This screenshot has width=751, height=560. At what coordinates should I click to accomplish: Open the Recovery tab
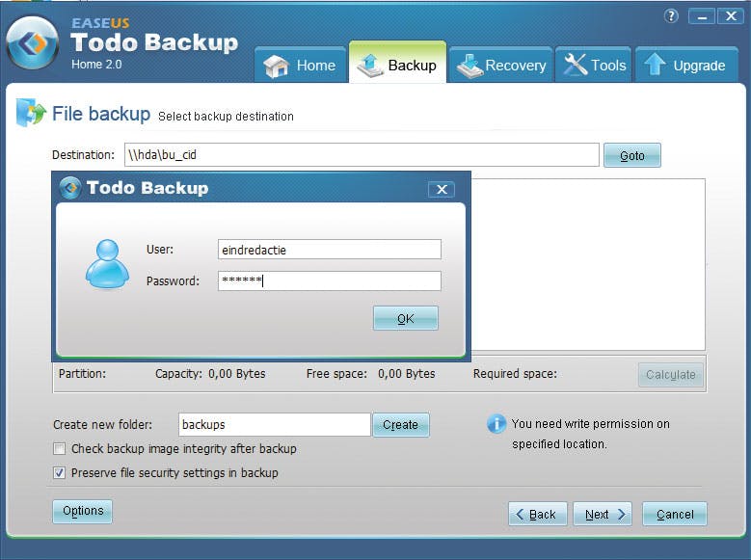click(500, 66)
